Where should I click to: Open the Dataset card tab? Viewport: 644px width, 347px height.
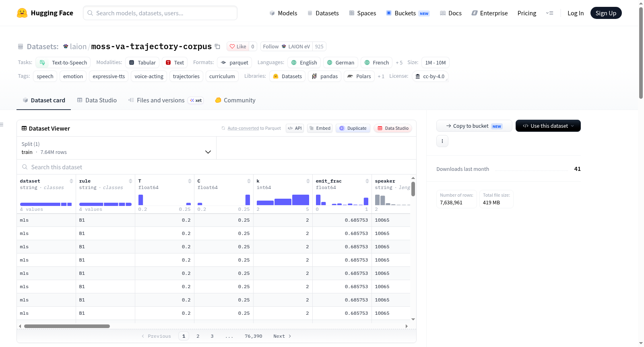point(44,100)
